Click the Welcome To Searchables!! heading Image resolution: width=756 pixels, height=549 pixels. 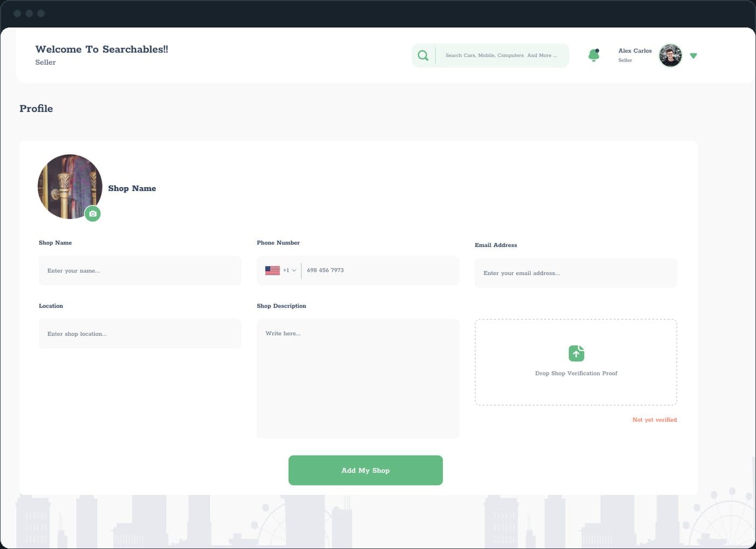pos(102,49)
